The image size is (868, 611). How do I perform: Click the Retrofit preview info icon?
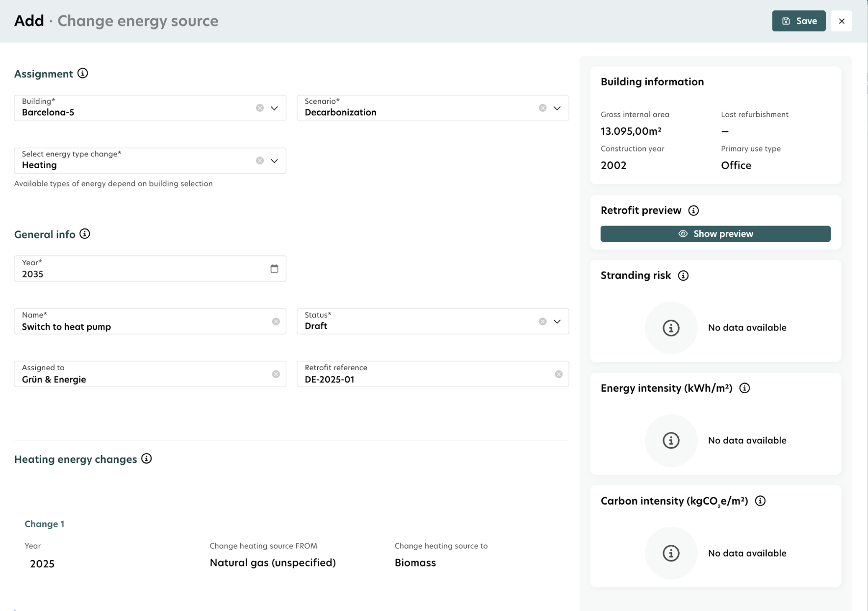693,210
